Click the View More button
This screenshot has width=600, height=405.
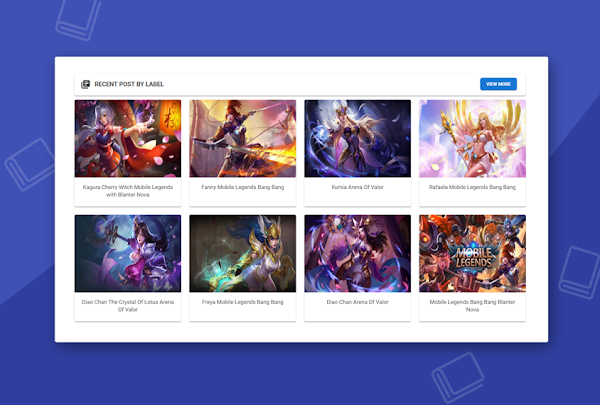(498, 84)
